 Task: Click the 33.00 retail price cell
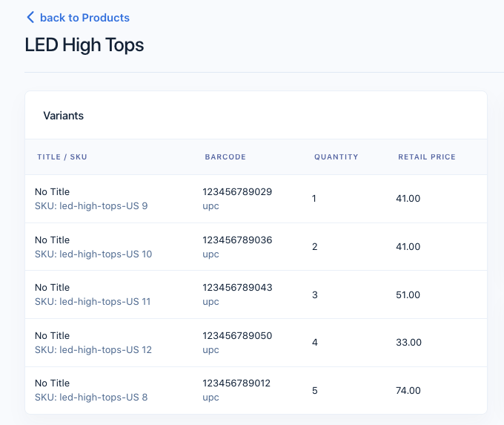(x=408, y=343)
